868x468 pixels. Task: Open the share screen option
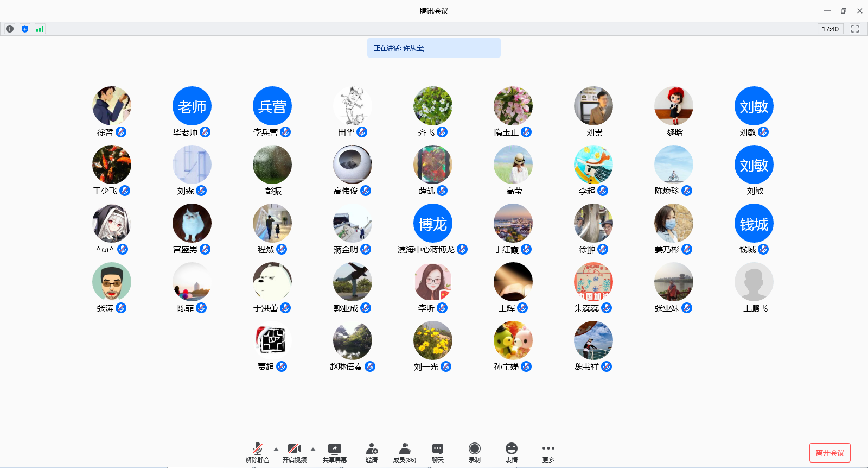tap(334, 452)
